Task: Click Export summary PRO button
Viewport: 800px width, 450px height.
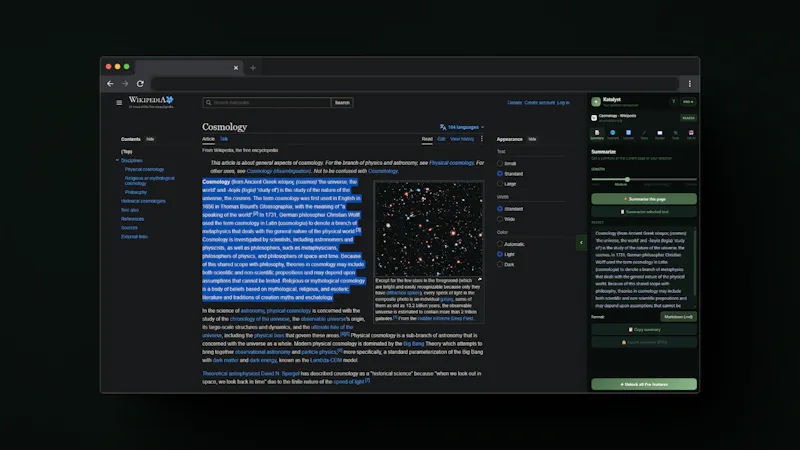Action: click(644, 342)
